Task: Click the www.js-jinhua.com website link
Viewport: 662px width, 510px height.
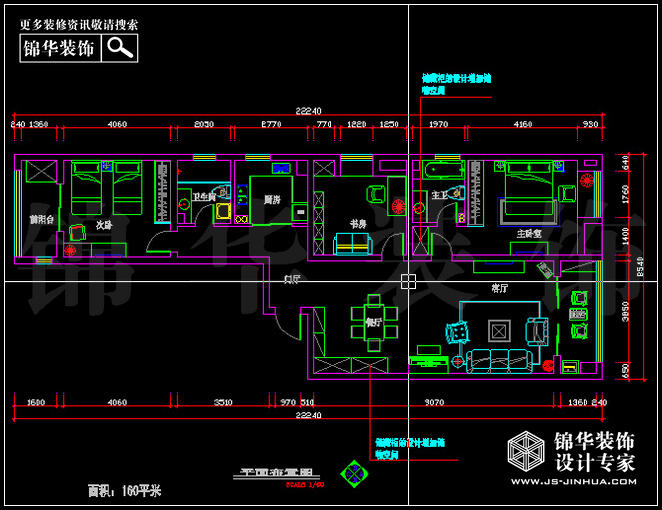Action: click(572, 481)
